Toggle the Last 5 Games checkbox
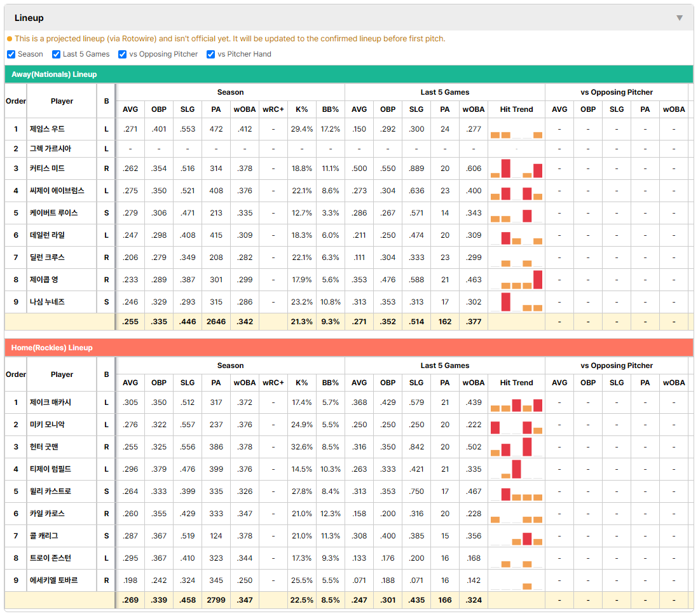The image size is (698, 616). (56, 54)
